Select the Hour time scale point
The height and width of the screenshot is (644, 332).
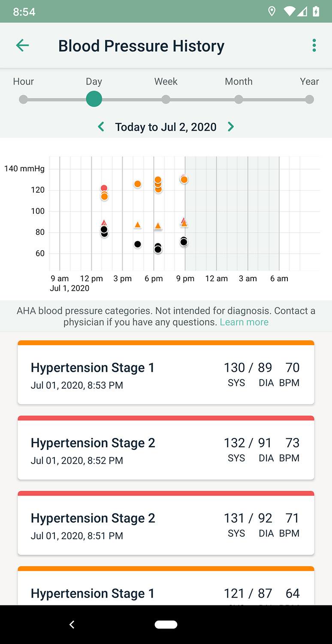point(24,100)
